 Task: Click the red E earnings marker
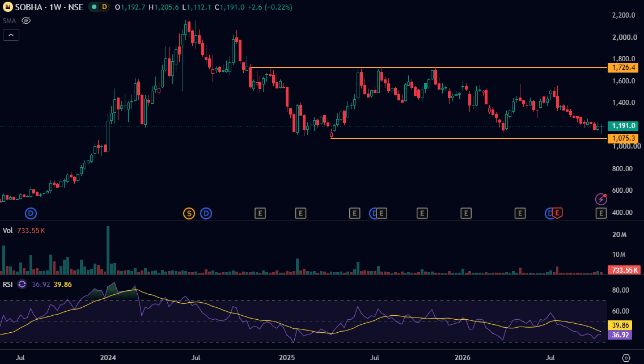pos(557,213)
